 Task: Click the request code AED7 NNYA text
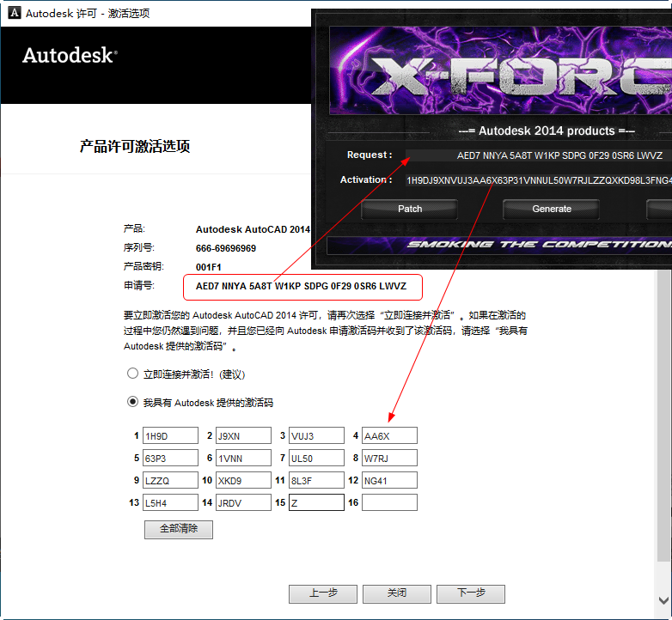[x=301, y=286]
